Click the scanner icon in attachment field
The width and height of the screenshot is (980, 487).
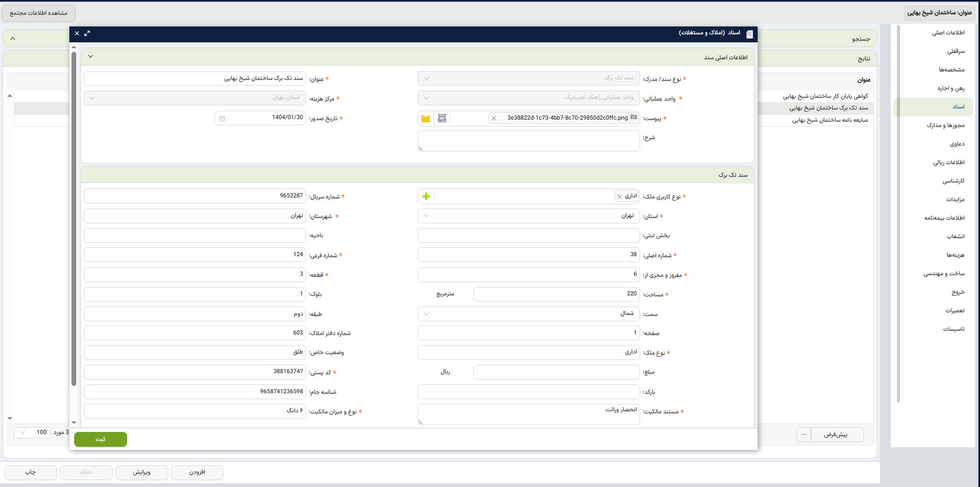(x=442, y=119)
